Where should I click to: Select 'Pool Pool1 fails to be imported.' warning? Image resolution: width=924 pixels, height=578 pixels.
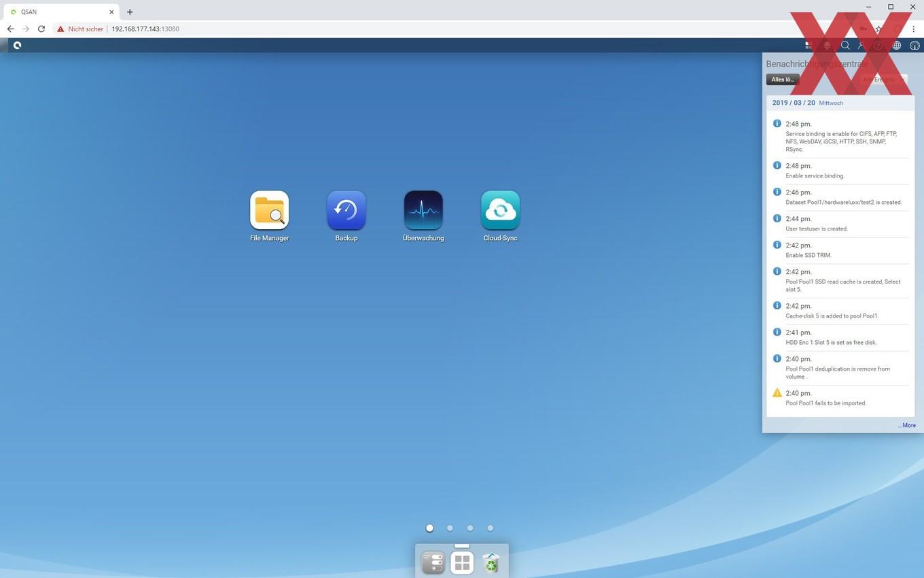click(x=841, y=398)
